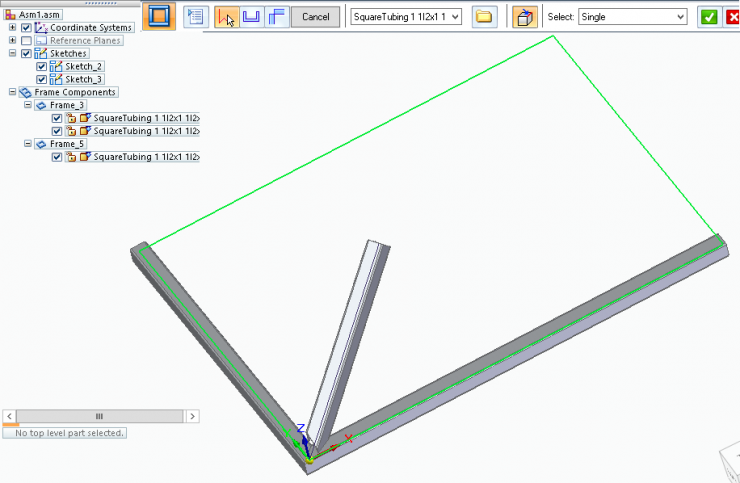This screenshot has height=483, width=740.
Task: Browse for cross section with folder icon
Action: [x=485, y=17]
